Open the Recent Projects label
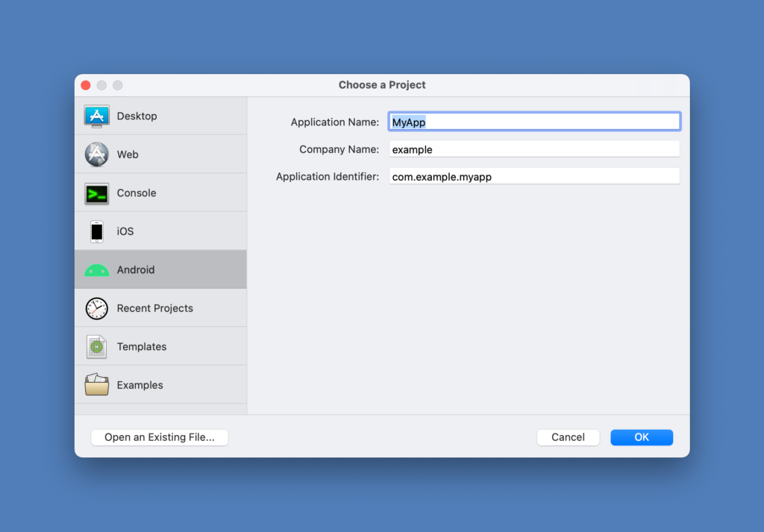 [x=155, y=308]
